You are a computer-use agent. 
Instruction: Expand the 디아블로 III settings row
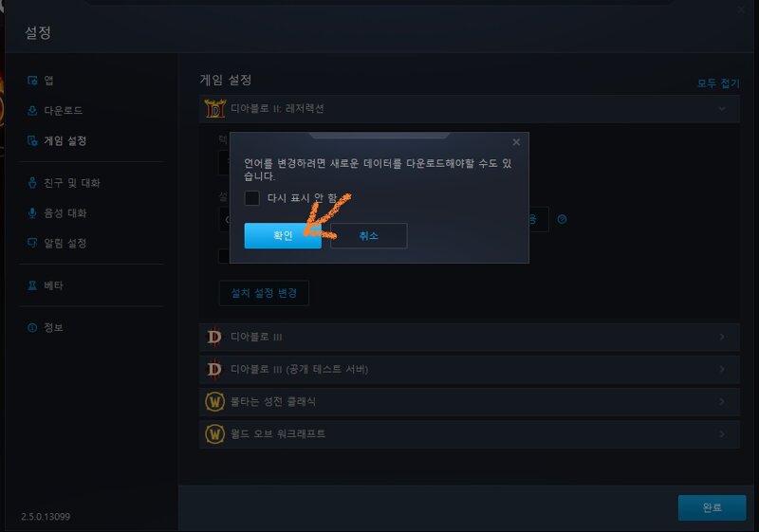click(469, 337)
